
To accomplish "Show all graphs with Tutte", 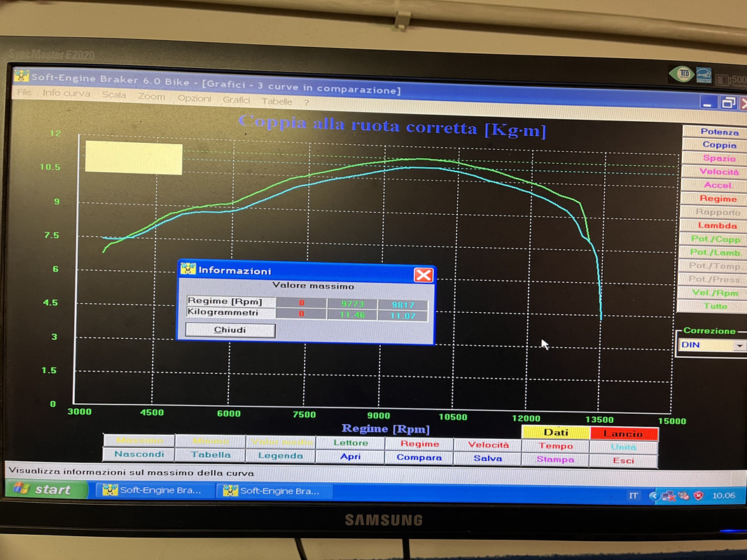I will 715,306.
